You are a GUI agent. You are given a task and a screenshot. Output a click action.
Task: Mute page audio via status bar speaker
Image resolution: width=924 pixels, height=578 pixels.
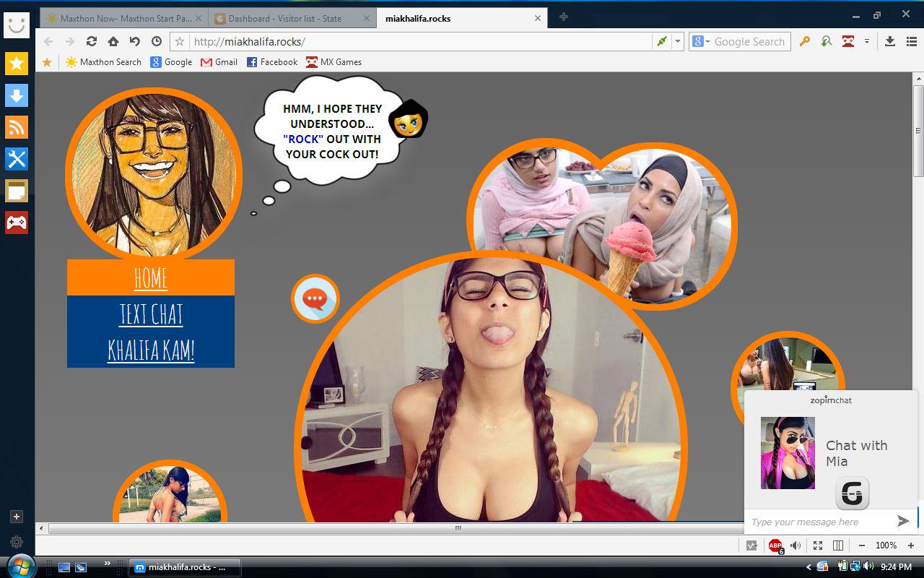click(795, 545)
